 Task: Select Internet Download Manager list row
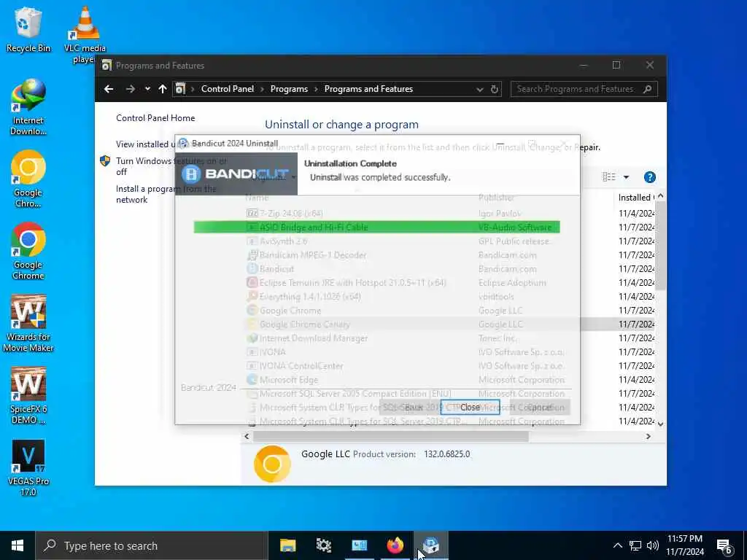(449, 338)
